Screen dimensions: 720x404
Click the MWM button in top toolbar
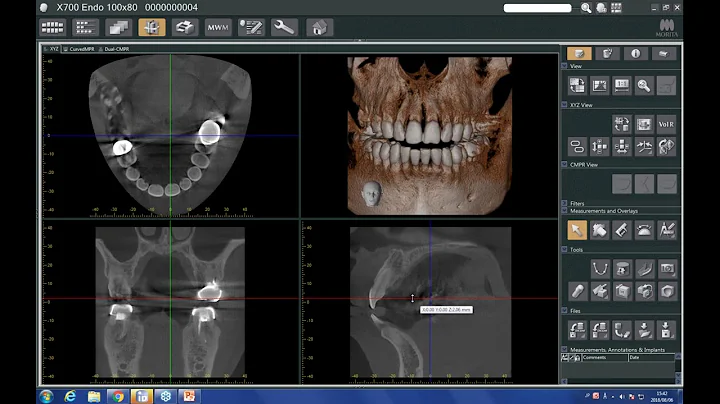(x=218, y=28)
